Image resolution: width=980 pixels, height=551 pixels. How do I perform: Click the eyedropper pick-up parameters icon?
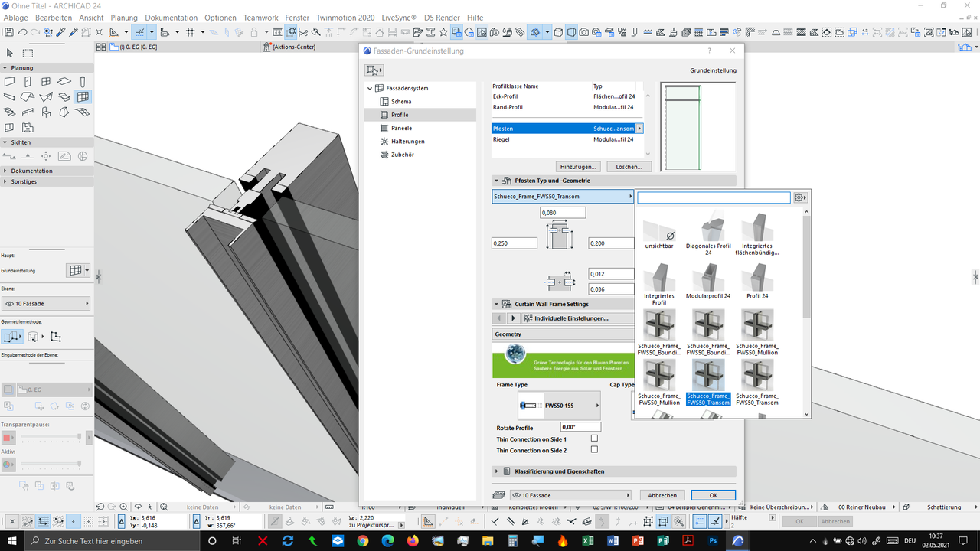[x=61, y=32]
